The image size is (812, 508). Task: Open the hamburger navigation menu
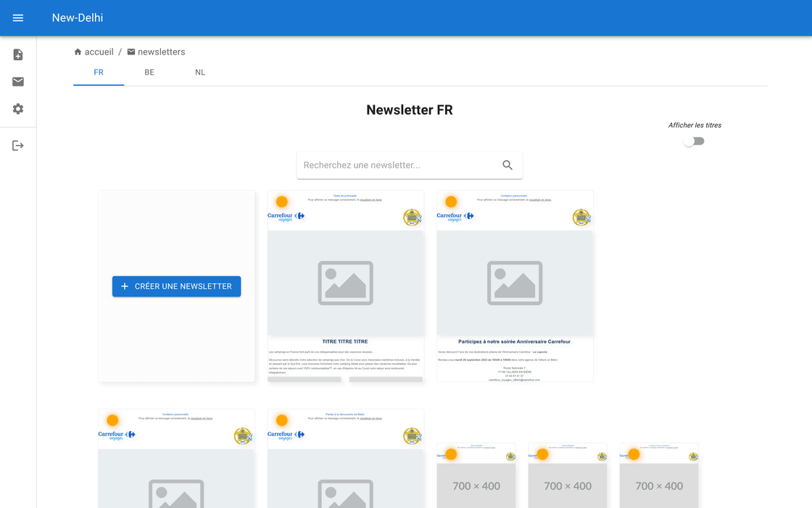pos(18,18)
